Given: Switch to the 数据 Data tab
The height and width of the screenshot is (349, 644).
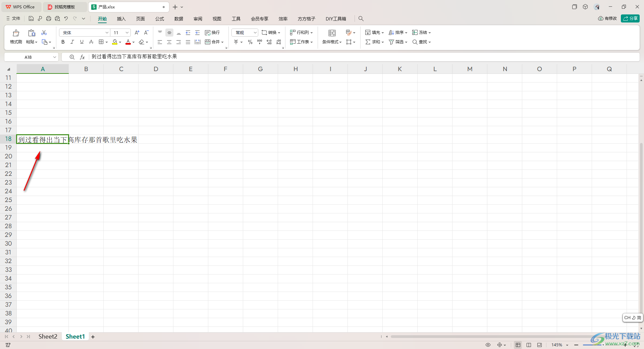Looking at the screenshot, I should pos(179,19).
